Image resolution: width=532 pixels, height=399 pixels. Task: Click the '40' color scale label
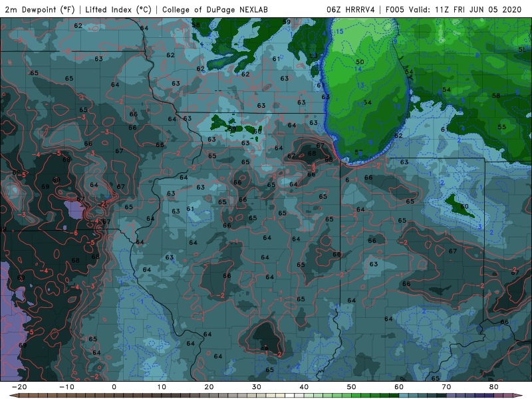304,387
